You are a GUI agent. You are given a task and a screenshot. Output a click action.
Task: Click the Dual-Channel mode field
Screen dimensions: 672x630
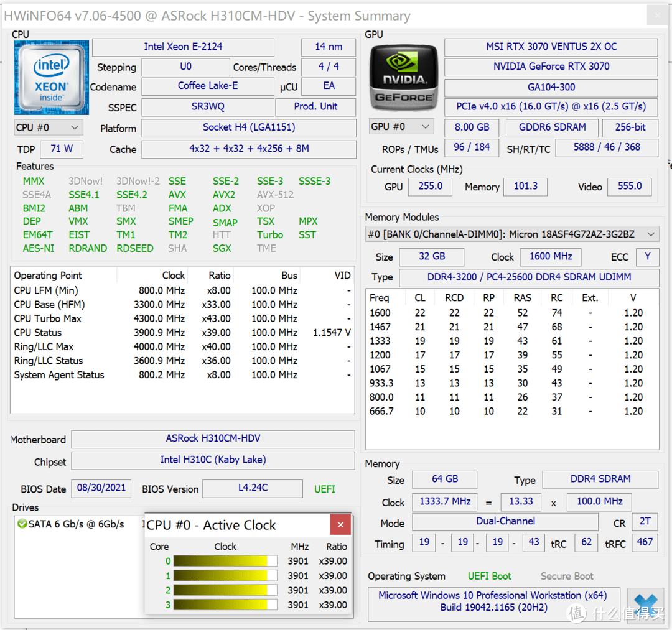point(505,522)
